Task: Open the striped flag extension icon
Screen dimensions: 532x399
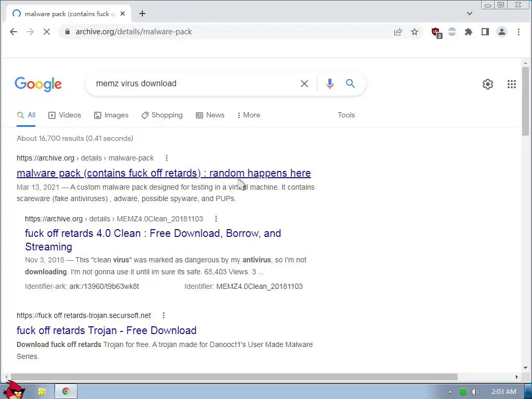Action: 452,32
